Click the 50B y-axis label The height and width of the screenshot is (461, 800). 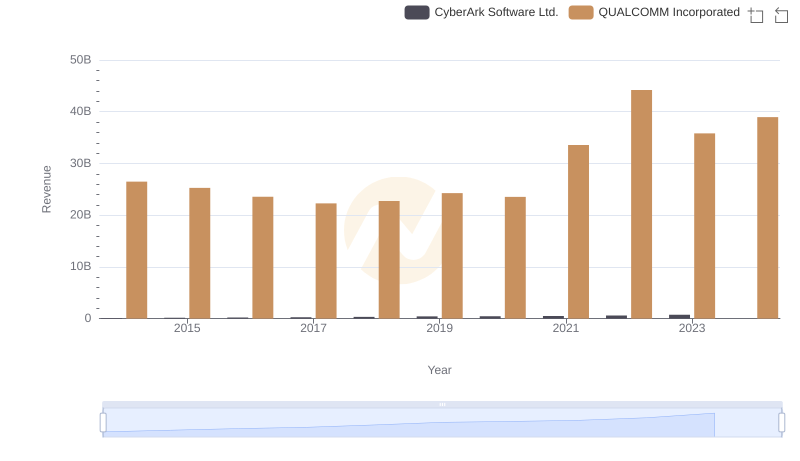pyautogui.click(x=81, y=60)
